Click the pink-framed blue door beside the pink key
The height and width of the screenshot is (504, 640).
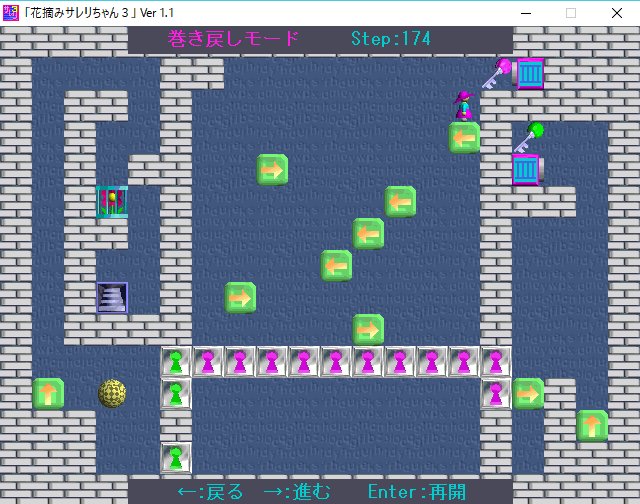pos(529,73)
